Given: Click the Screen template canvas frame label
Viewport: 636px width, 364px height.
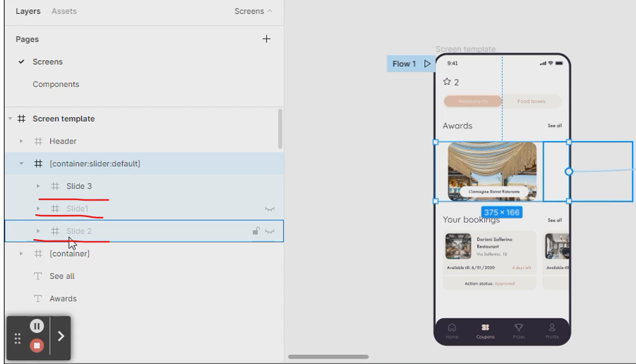Looking at the screenshot, I should pos(465,49).
